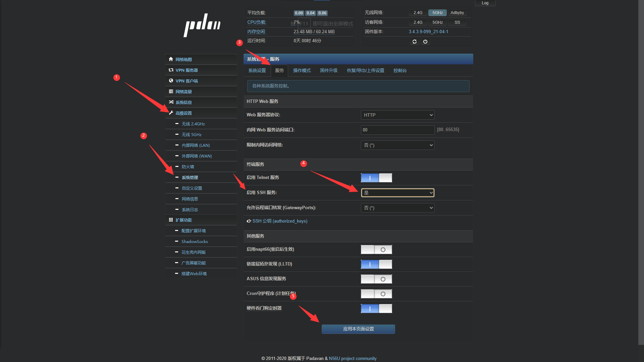Click the grid icon for 扩展功能

(171, 220)
